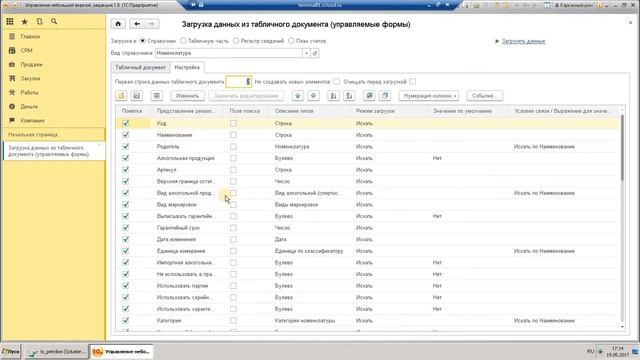Click the Закончить редактирование button
This screenshot has width=640, height=360.
246,96
